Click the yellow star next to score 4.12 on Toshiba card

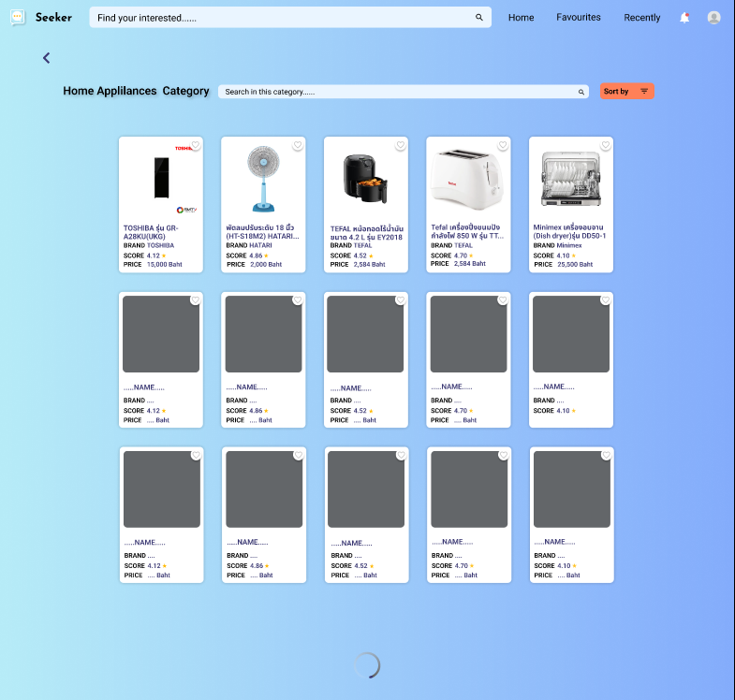click(165, 255)
